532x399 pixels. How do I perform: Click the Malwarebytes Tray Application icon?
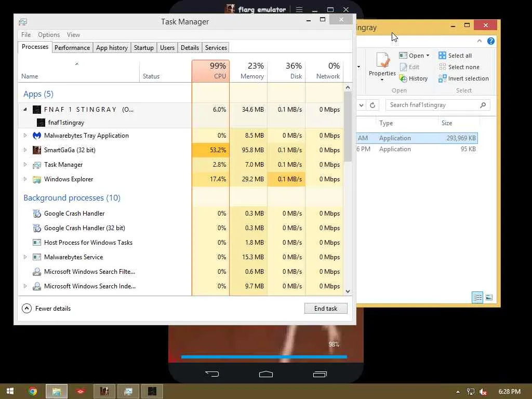pos(37,136)
